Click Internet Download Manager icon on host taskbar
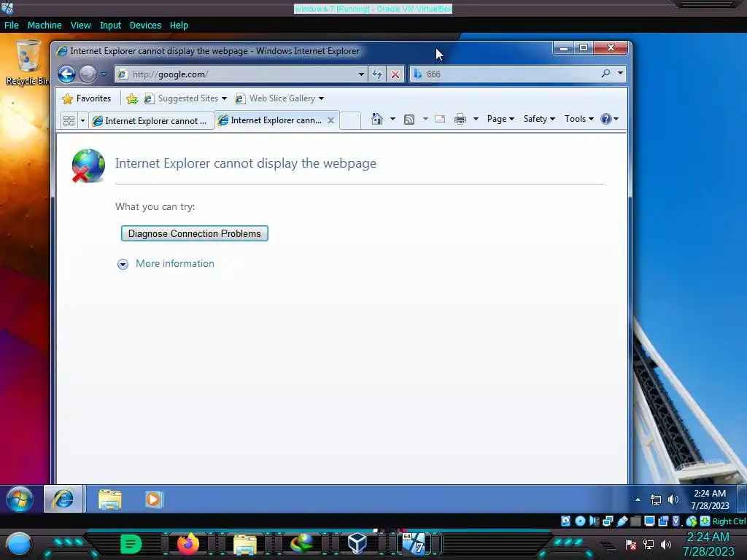 302,543
